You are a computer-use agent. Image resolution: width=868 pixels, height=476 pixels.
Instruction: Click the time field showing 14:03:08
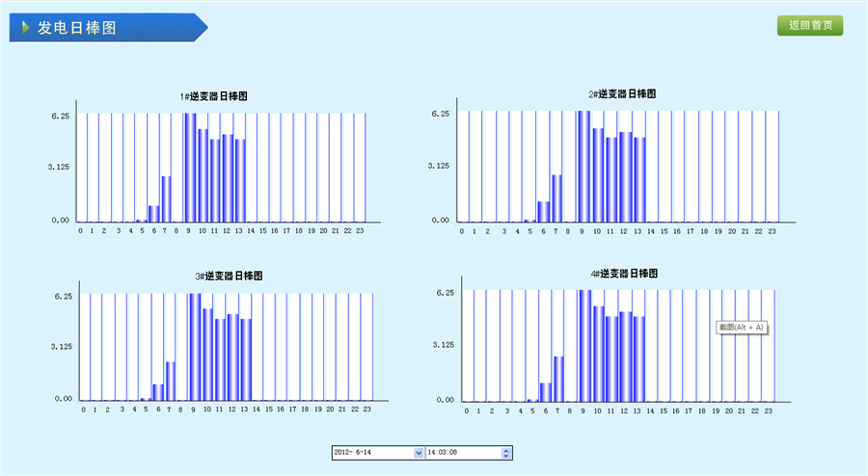click(463, 452)
